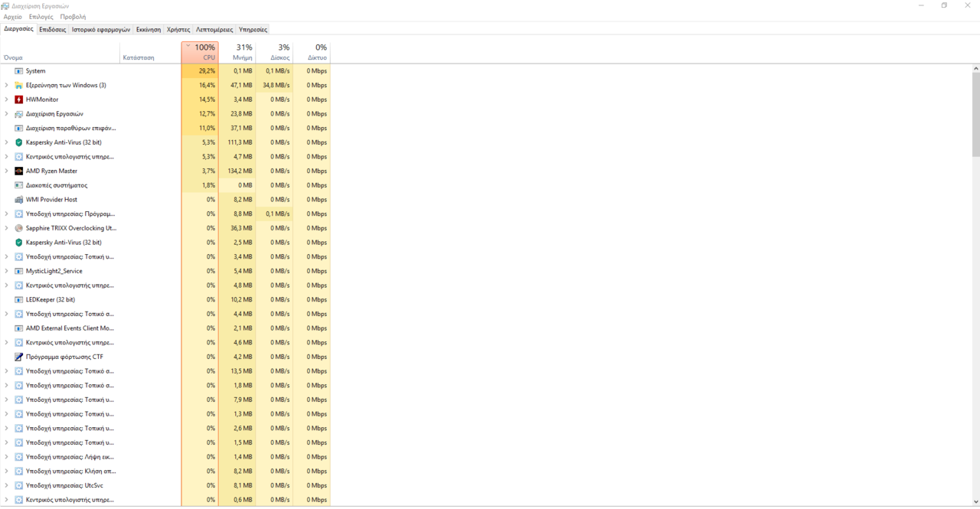
Task: Switch to the Επιδόσεις tab
Action: pos(52,29)
